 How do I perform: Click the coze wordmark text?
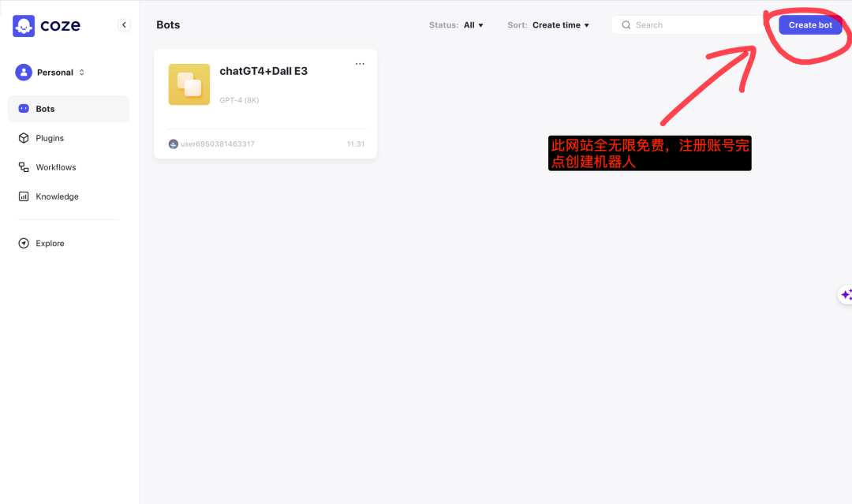pyautogui.click(x=60, y=25)
